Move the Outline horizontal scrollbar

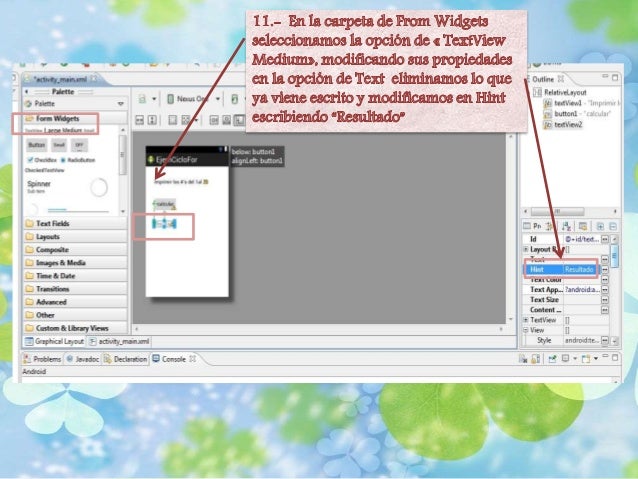[557, 211]
